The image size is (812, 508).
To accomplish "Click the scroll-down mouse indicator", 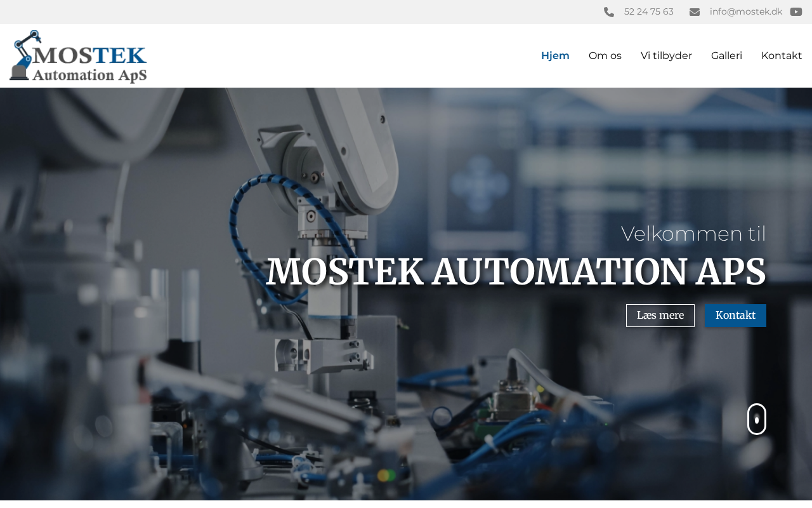I will 757,419.
